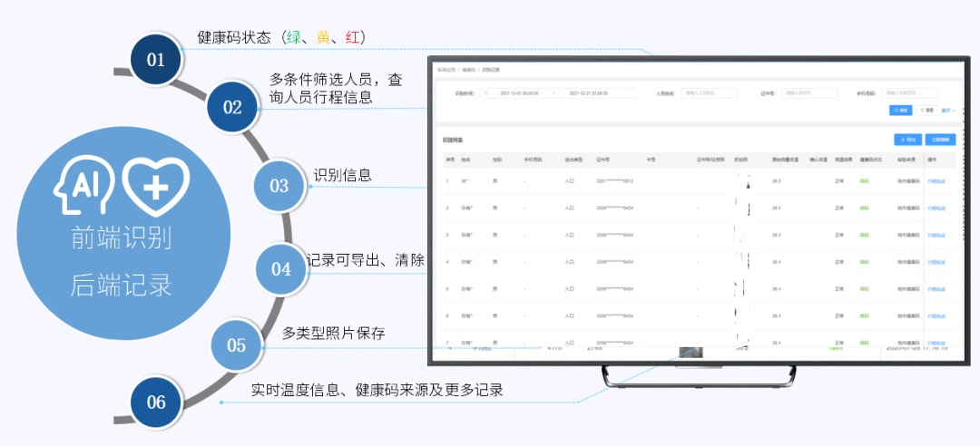This screenshot has height=446, width=980.
Task: Open 行程轨迹 link in first row
Action: point(936,181)
